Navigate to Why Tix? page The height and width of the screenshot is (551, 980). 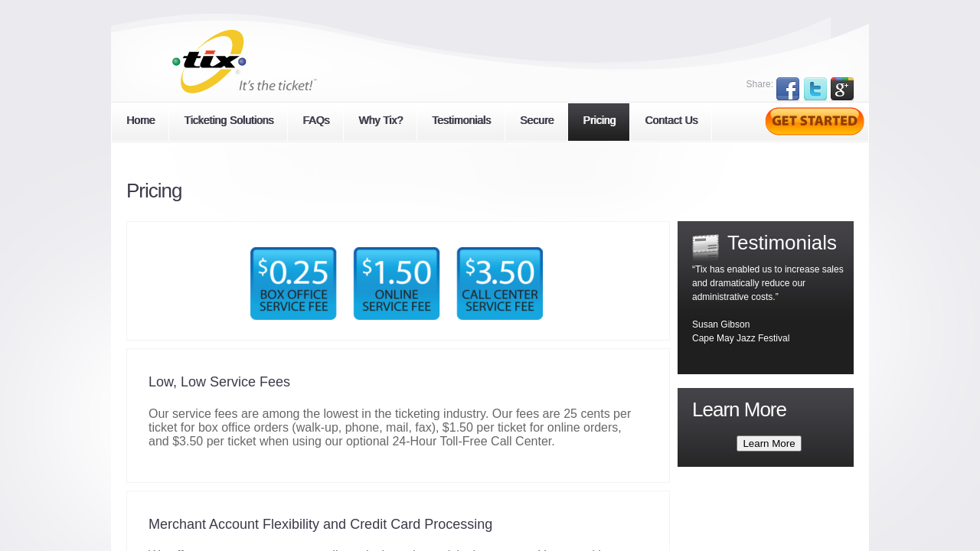(x=381, y=121)
